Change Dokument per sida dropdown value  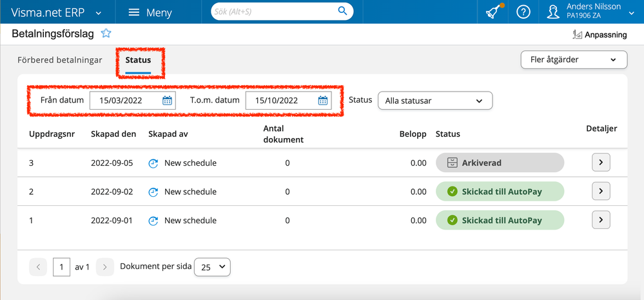click(x=212, y=266)
